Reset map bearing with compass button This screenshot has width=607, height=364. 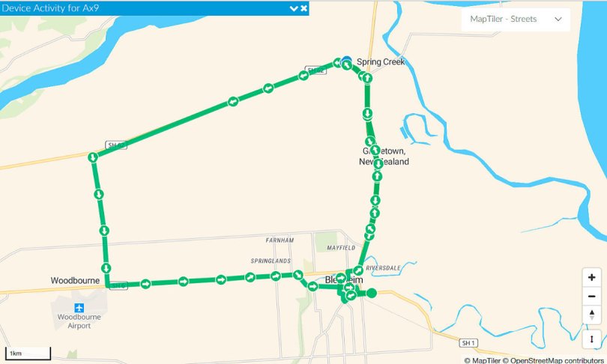(x=591, y=315)
